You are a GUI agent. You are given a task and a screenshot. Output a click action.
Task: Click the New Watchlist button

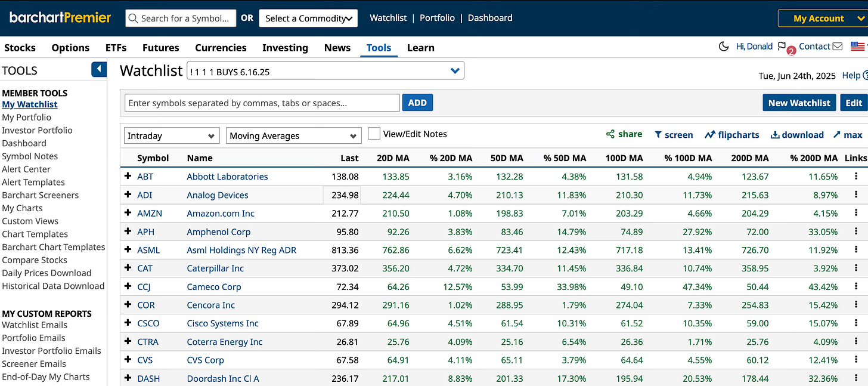click(x=799, y=103)
